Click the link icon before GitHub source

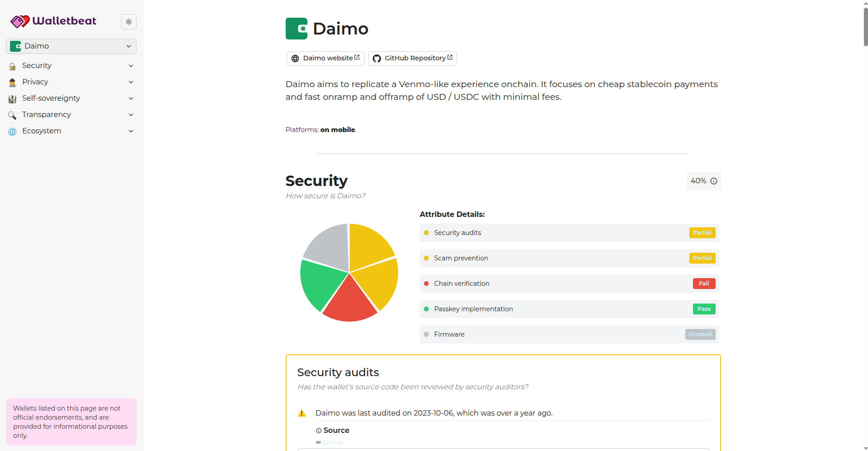(318, 442)
